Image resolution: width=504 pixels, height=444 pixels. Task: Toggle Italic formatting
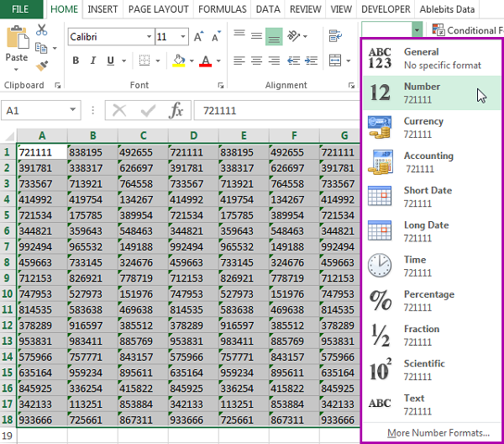92,61
